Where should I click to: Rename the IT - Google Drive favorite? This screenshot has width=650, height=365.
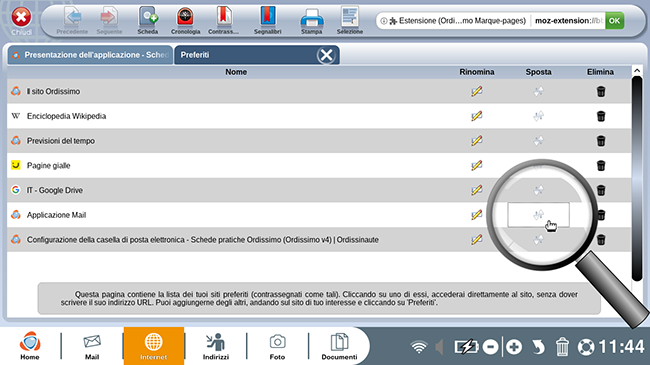coord(477,190)
